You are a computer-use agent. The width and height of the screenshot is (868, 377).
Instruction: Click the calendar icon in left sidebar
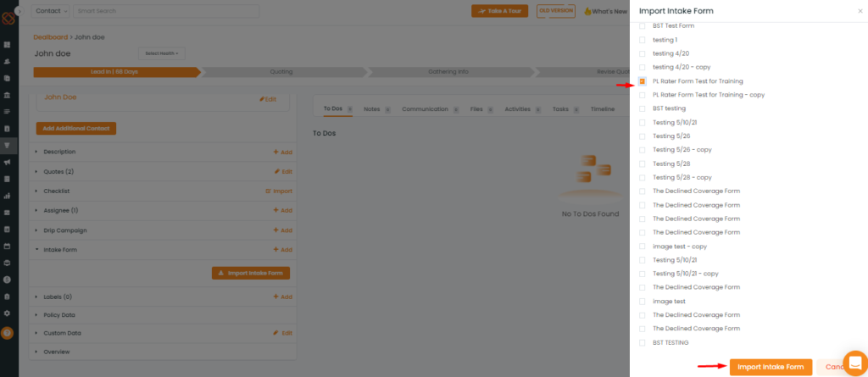tap(7, 246)
